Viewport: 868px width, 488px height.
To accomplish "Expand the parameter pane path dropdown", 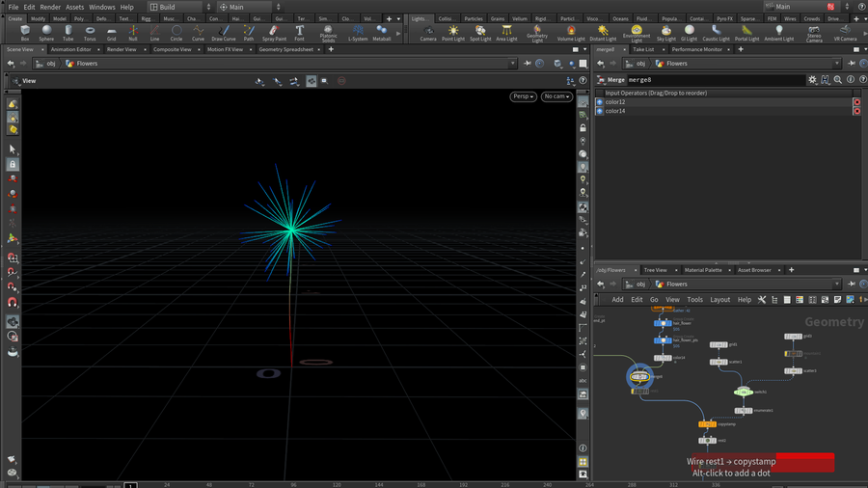I will tap(836, 64).
